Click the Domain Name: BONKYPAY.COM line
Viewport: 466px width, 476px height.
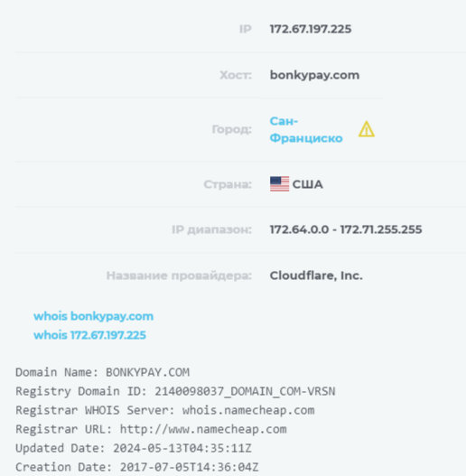[x=103, y=372]
